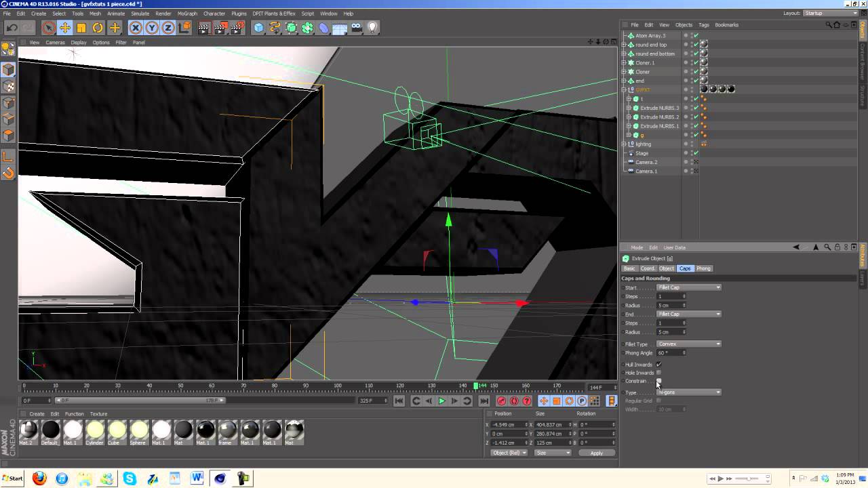Screen dimensions: 868x488
Task: Select the Move tool in top toolbar
Action: [x=65, y=28]
